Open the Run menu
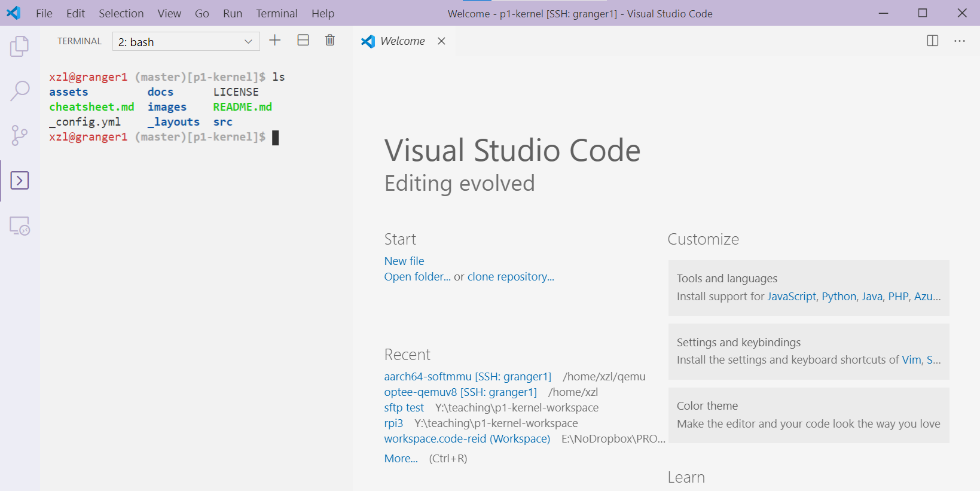980x491 pixels. (233, 13)
